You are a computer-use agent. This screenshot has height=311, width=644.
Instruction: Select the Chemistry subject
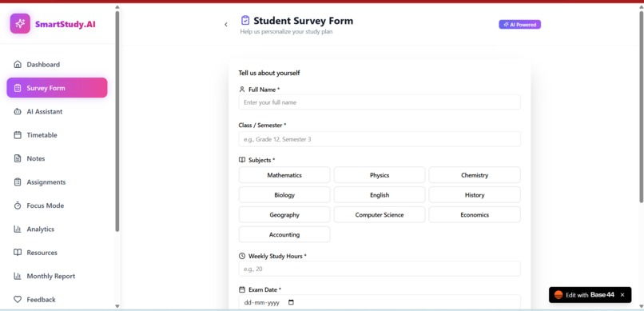click(475, 175)
